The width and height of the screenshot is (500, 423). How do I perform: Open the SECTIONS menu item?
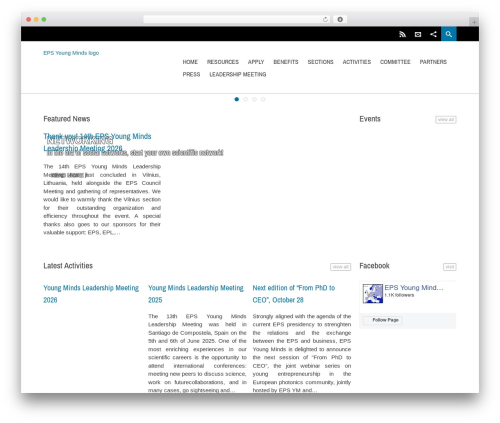[320, 62]
